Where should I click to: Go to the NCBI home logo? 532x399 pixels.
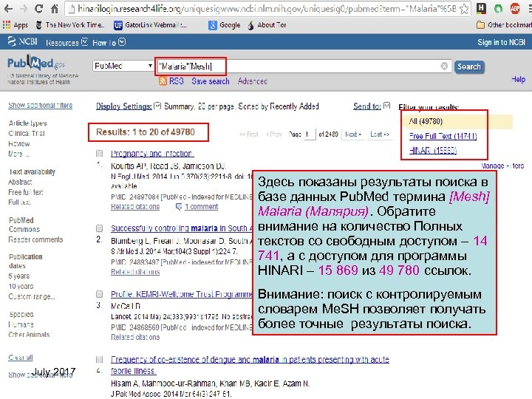22,42
